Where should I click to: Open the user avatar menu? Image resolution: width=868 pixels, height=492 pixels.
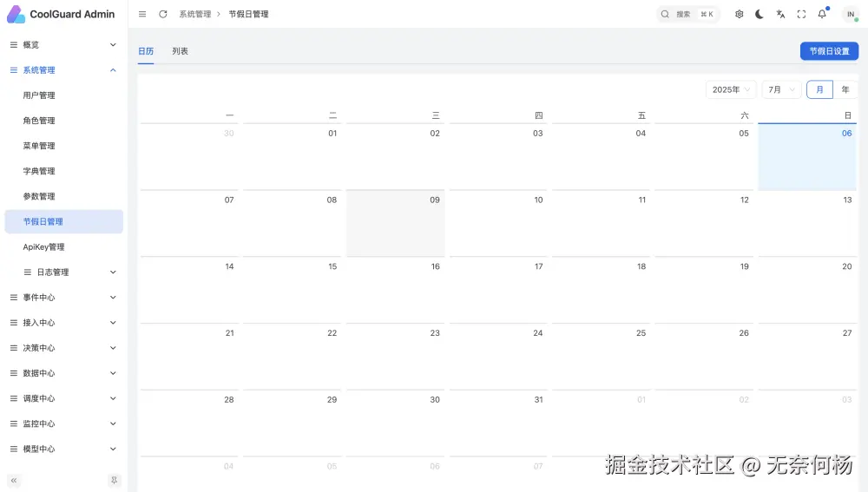coord(851,15)
